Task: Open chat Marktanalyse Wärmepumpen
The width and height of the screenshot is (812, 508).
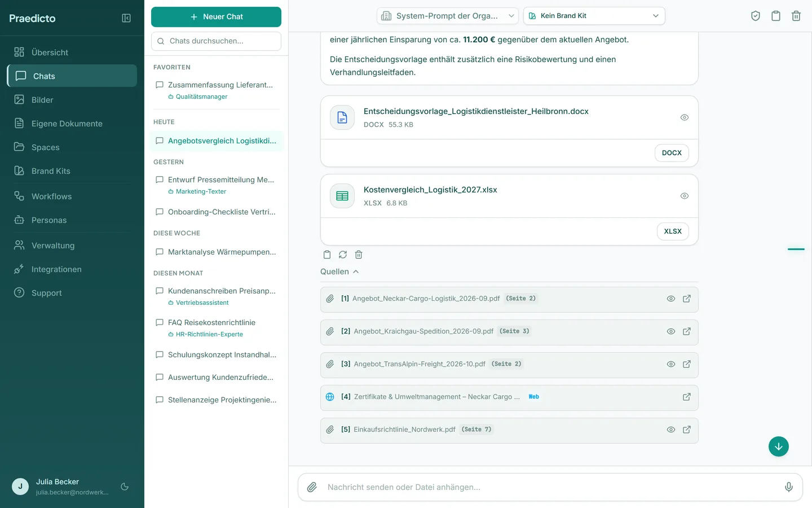Action: click(x=216, y=252)
